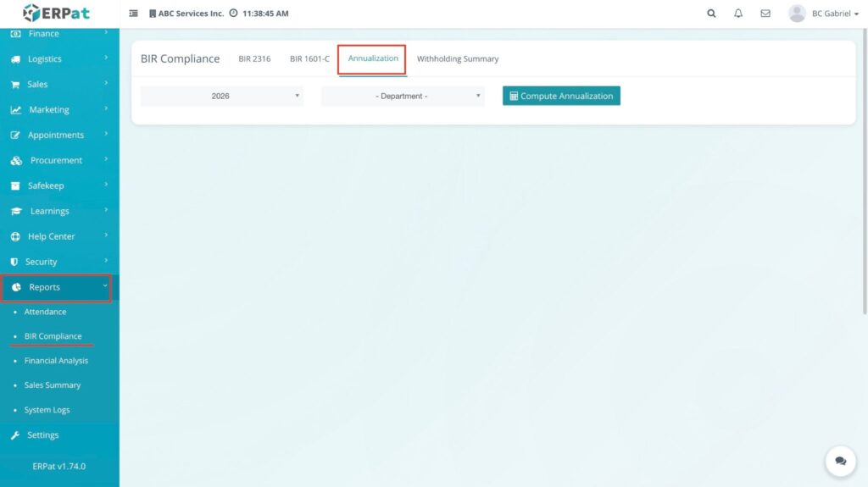Click the Sales cart icon
Screen dimensions: 868x487
click(x=15, y=85)
